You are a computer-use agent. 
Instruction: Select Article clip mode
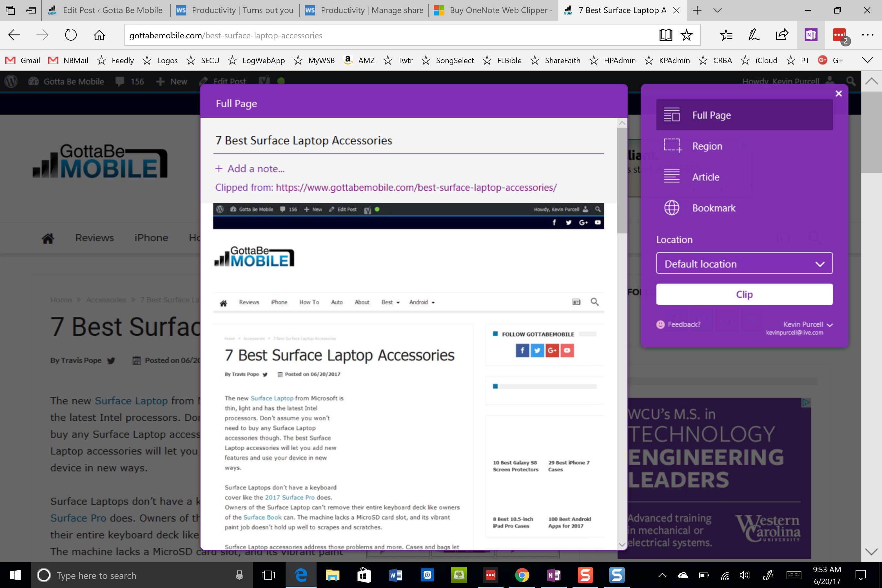click(744, 177)
